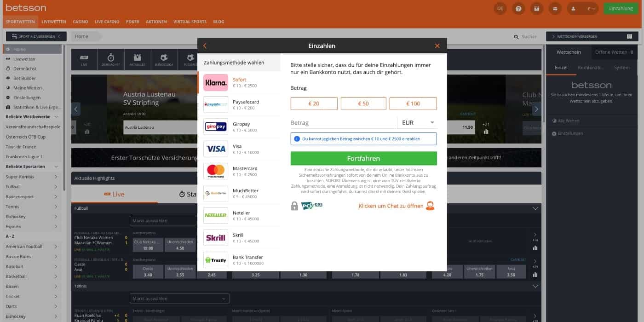The height and width of the screenshot is (322, 644).
Task: Click the Live quick-filter icon in sports bar
Action: pos(84,59)
